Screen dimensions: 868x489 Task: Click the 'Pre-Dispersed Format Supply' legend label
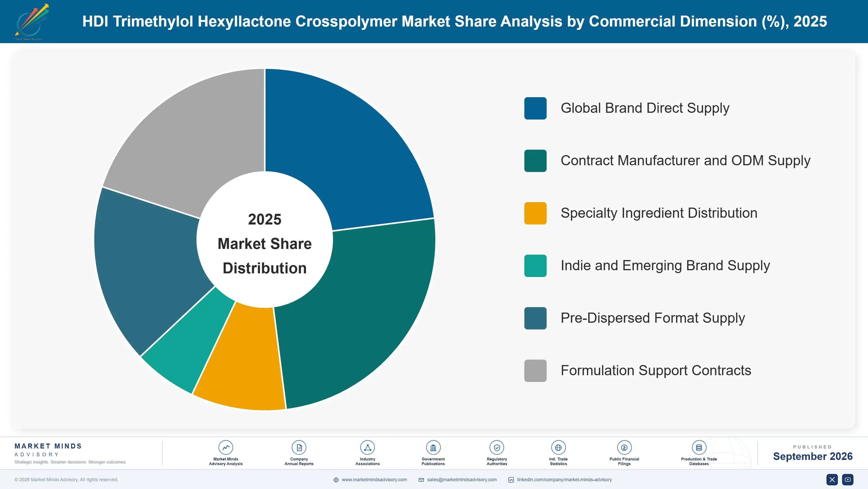tap(653, 318)
